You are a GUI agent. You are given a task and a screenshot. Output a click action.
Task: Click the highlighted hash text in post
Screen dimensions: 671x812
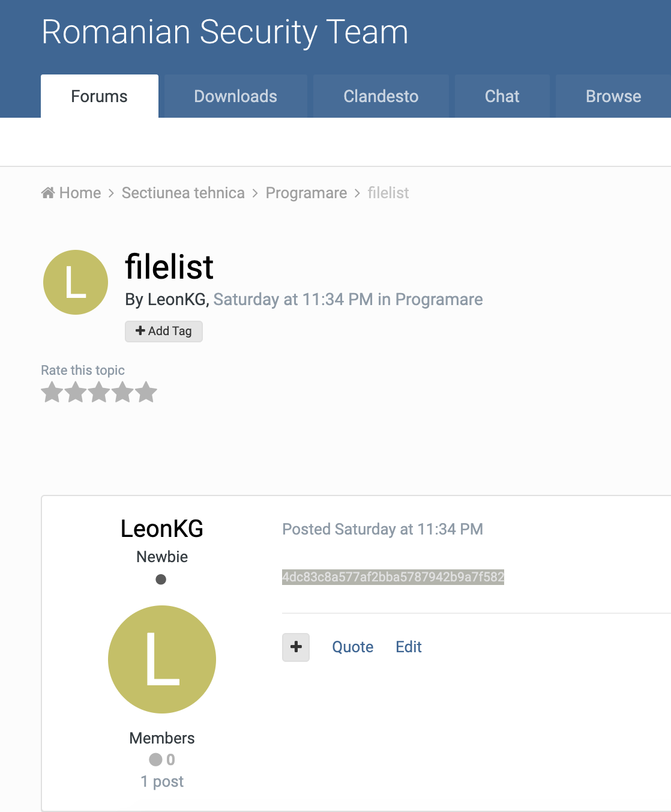tap(393, 577)
